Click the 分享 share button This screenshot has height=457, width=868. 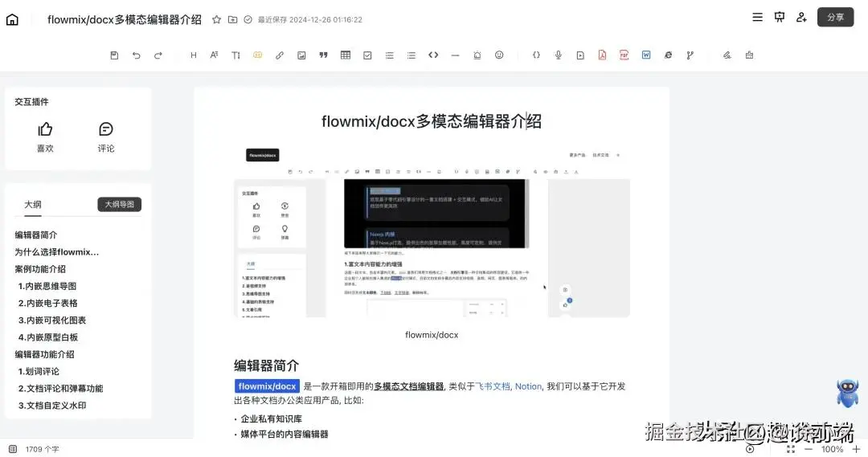click(x=835, y=17)
